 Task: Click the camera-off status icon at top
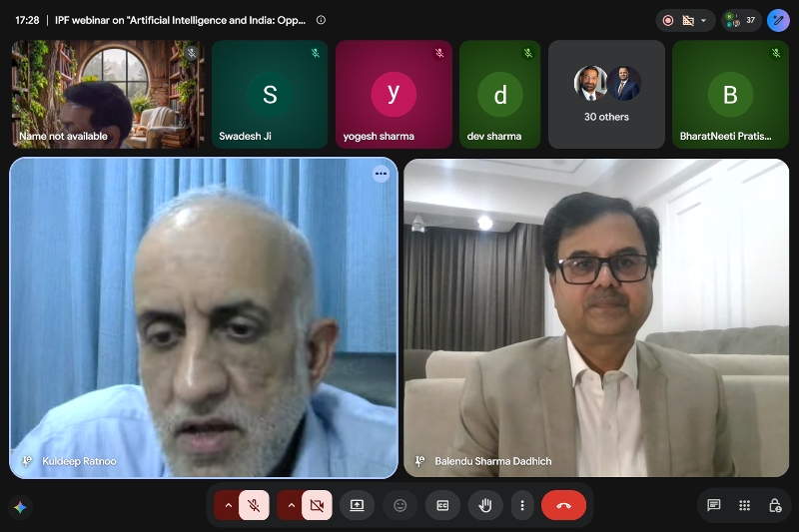688,20
